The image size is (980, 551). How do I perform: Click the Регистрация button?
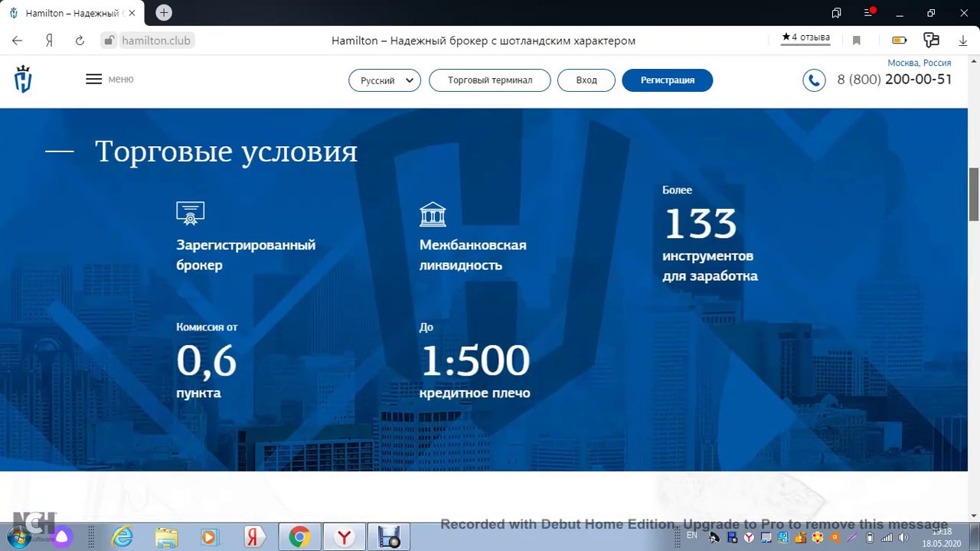tap(668, 80)
